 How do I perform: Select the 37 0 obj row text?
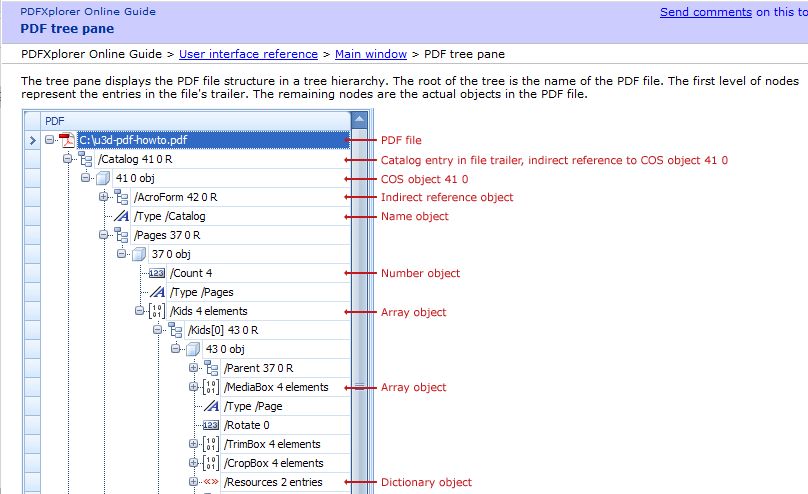click(171, 254)
